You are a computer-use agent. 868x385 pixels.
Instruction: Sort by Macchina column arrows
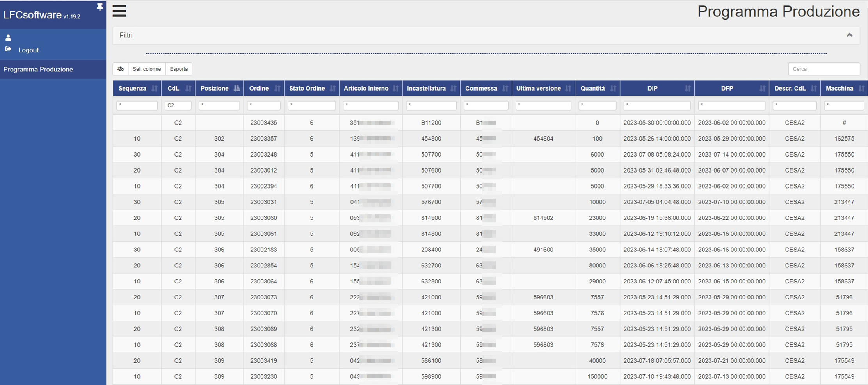coord(861,89)
